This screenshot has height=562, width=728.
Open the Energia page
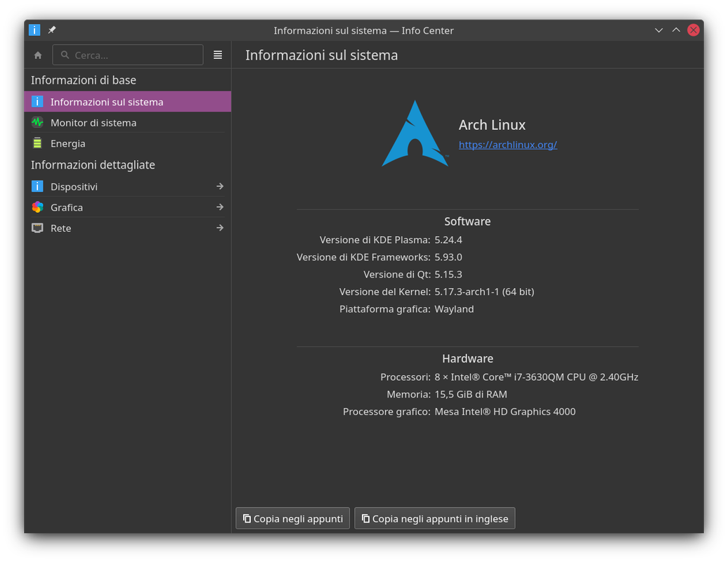[x=128, y=143]
